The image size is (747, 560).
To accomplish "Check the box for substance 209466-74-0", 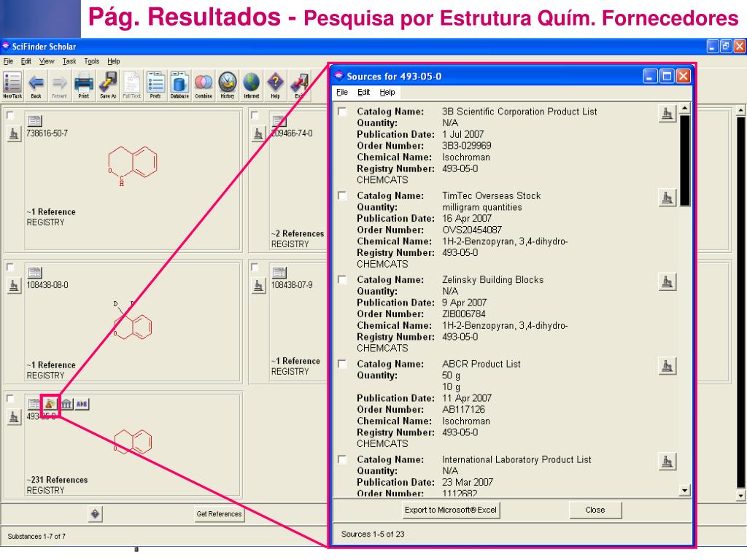I will coord(255,115).
